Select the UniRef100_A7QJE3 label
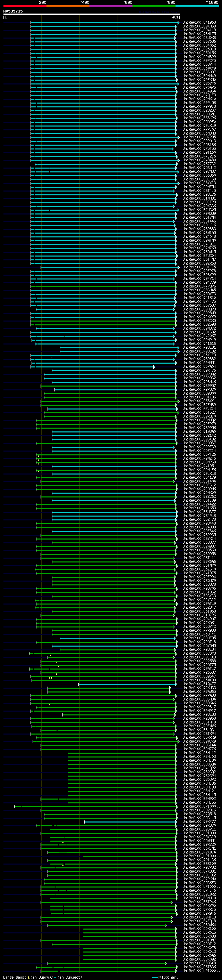Image resolution: width=222 pixels, height=980 pixels. 199,95
